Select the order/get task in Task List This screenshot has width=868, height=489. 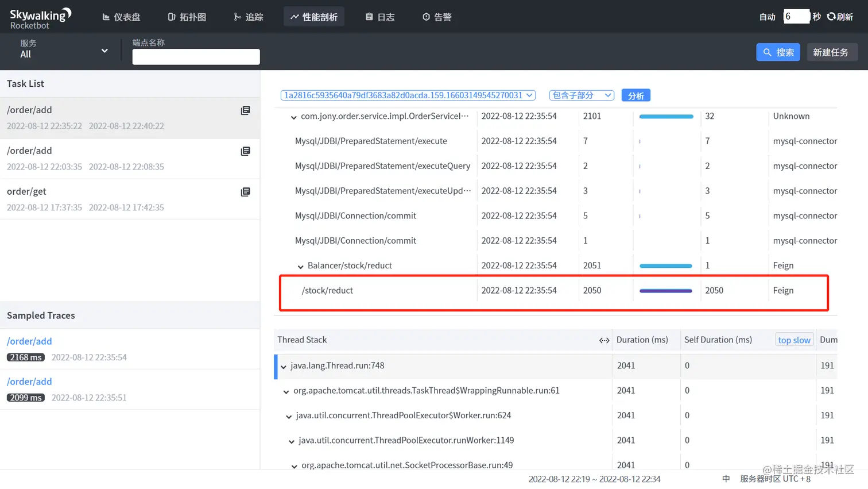[130, 199]
